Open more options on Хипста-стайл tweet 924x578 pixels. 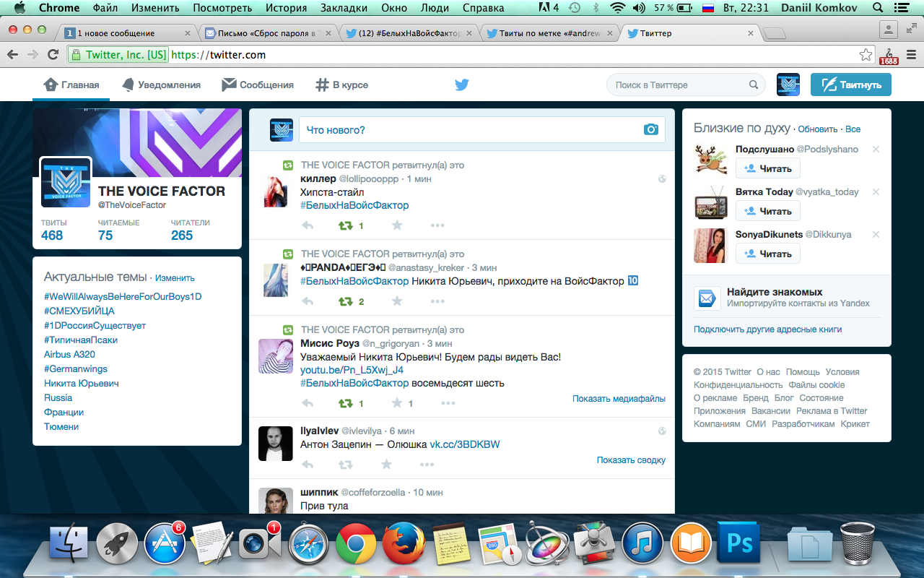pos(437,225)
